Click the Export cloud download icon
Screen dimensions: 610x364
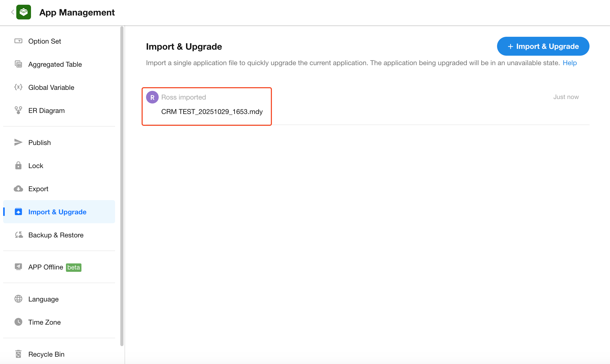pos(18,189)
